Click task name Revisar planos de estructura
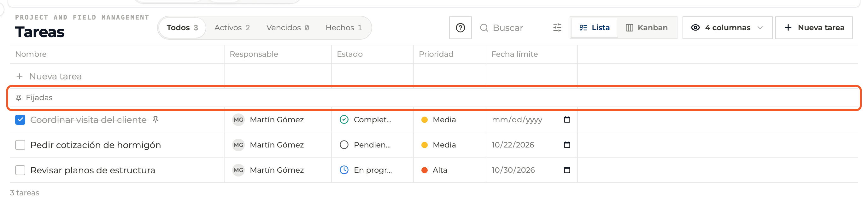 [x=93, y=170]
